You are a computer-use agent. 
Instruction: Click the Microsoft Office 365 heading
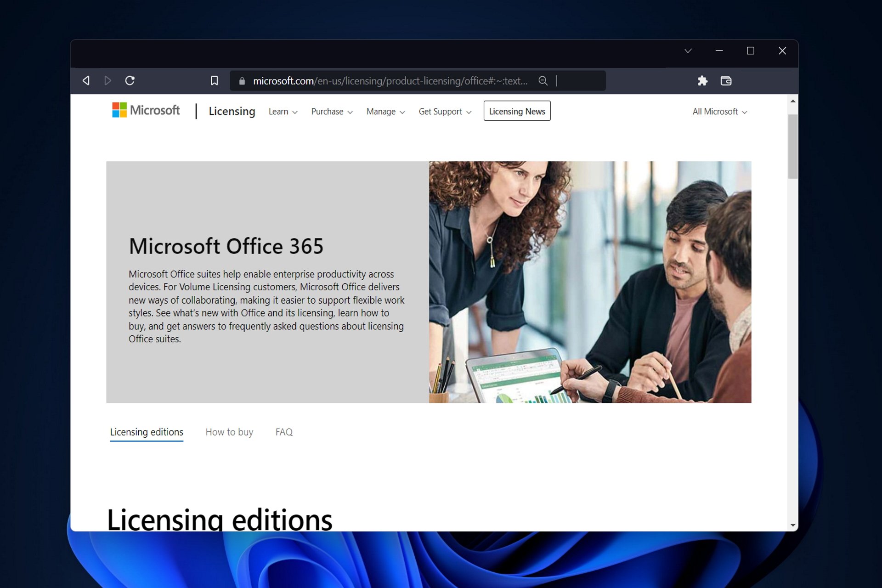tap(226, 246)
